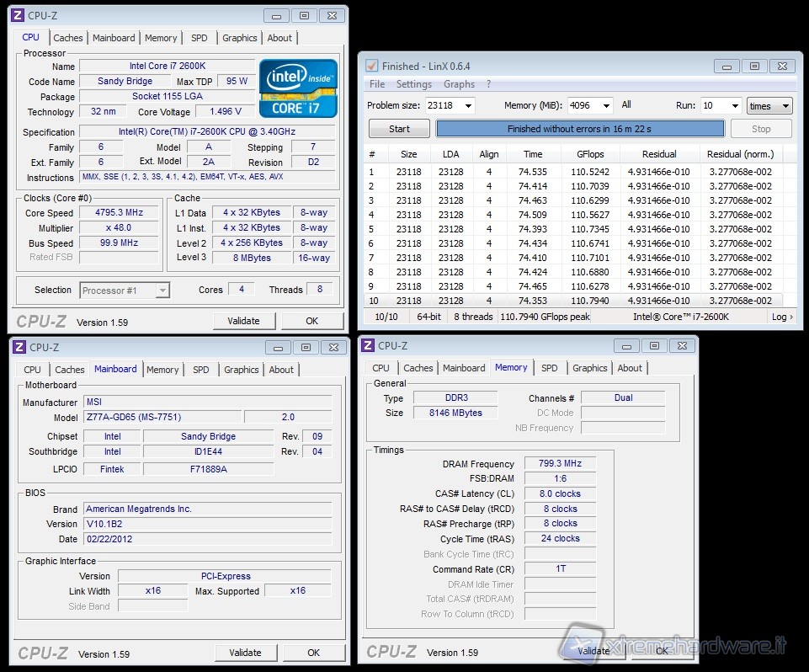
Task: Minimize the LinX window
Action: tap(727, 66)
